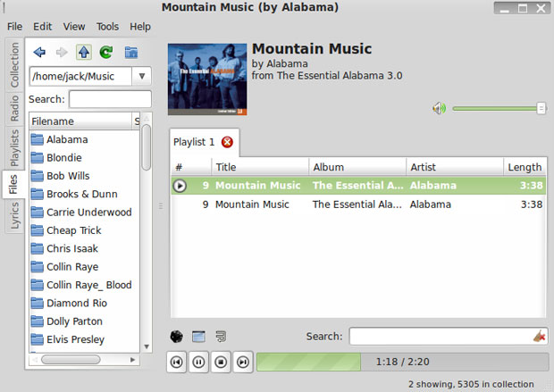This screenshot has height=392, width=554.
Task: Sort playlist by the Artist column
Action: [x=455, y=167]
